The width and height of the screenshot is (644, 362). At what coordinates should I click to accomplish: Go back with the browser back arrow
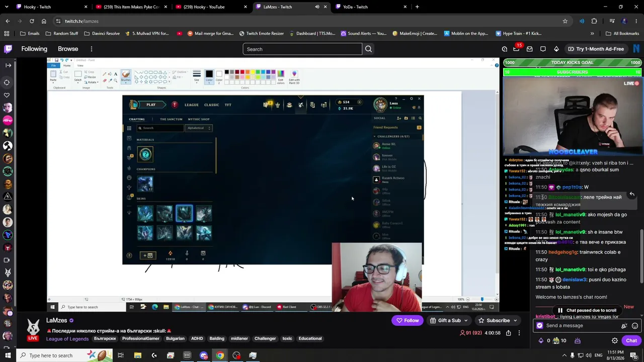coord(8,21)
